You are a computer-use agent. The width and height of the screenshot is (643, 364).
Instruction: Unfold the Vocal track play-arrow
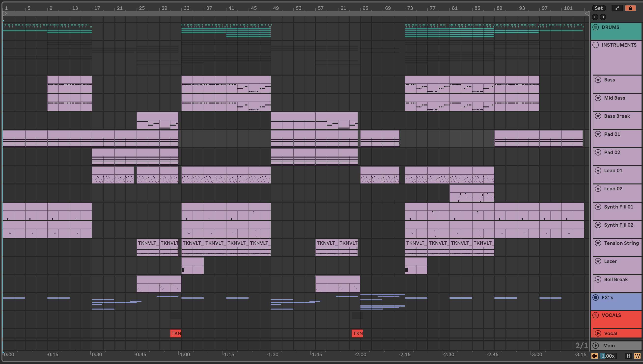click(x=598, y=333)
